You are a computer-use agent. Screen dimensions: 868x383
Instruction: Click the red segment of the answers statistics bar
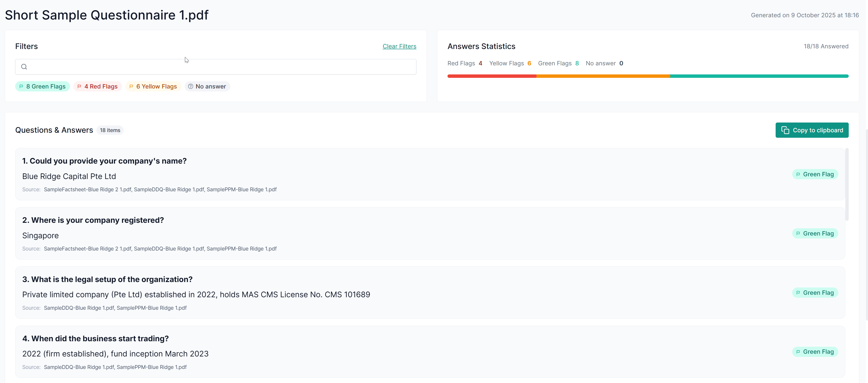[x=492, y=76]
